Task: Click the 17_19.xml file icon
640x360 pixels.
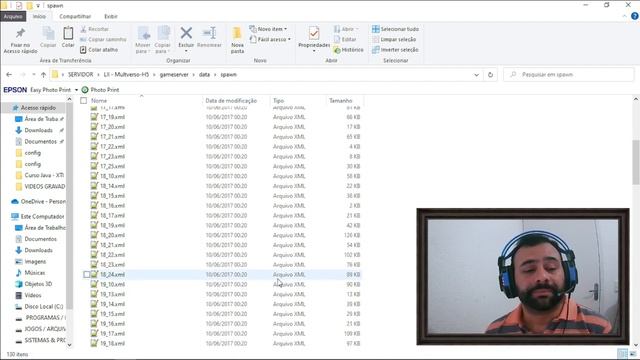Action: click(x=94, y=117)
